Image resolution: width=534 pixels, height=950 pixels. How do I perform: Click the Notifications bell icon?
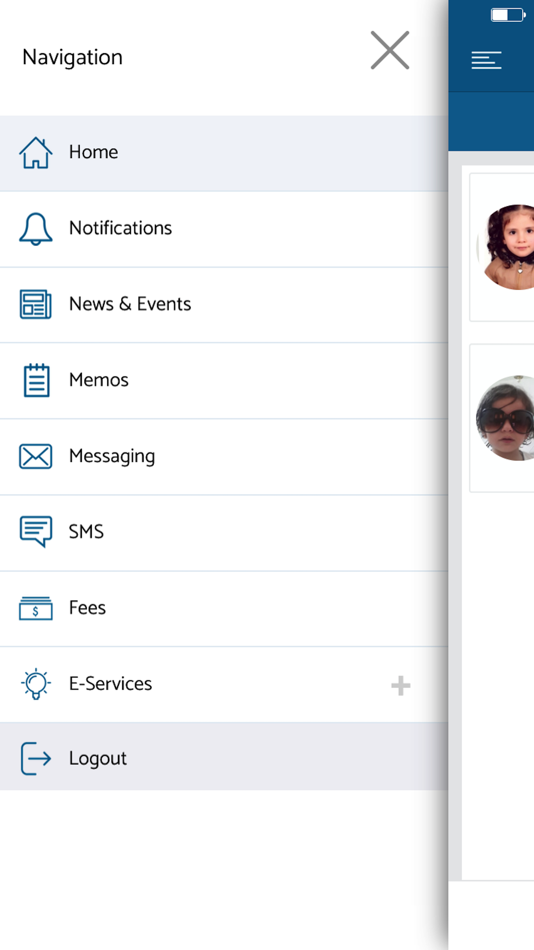pyautogui.click(x=36, y=228)
